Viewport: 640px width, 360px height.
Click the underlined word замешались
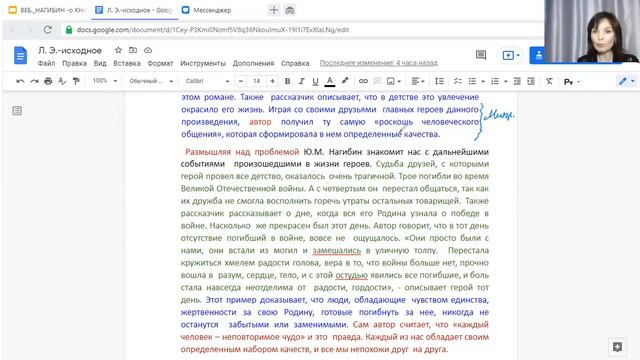tap(337, 250)
